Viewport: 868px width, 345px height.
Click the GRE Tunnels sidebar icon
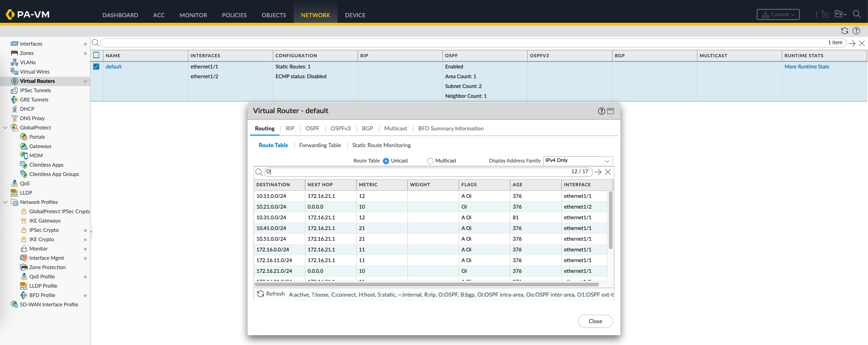pos(14,100)
